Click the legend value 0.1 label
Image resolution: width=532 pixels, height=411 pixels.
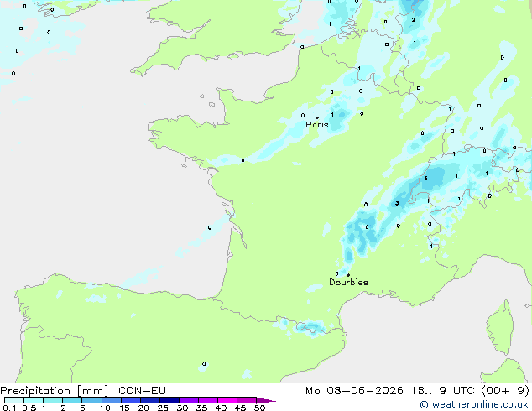click(9, 408)
